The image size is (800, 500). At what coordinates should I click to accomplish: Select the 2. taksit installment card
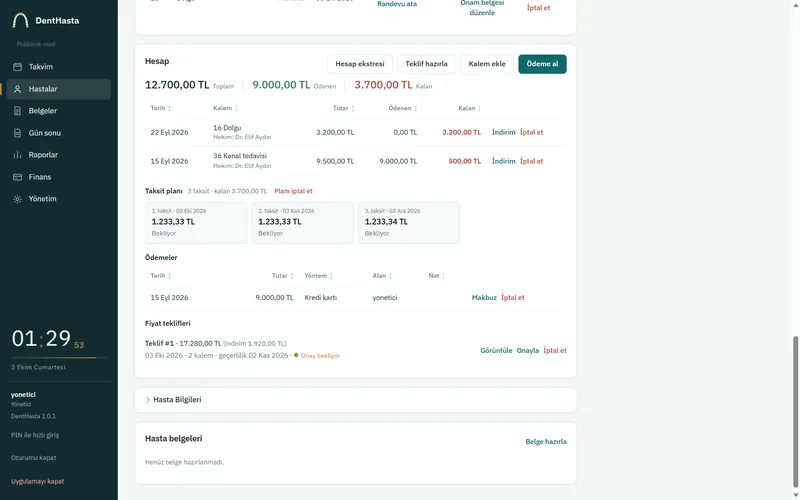(x=303, y=222)
